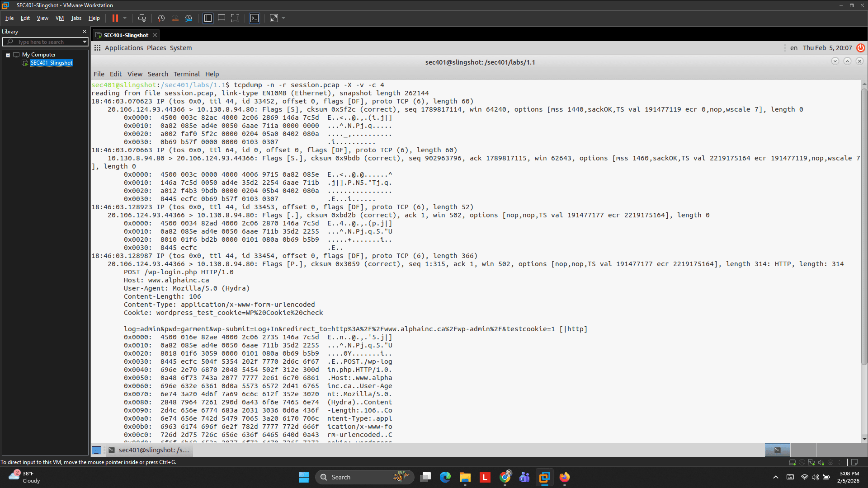Viewport: 868px width, 488px height.
Task: Toggle the virtual machine thumbnail bar
Action: coord(222,18)
